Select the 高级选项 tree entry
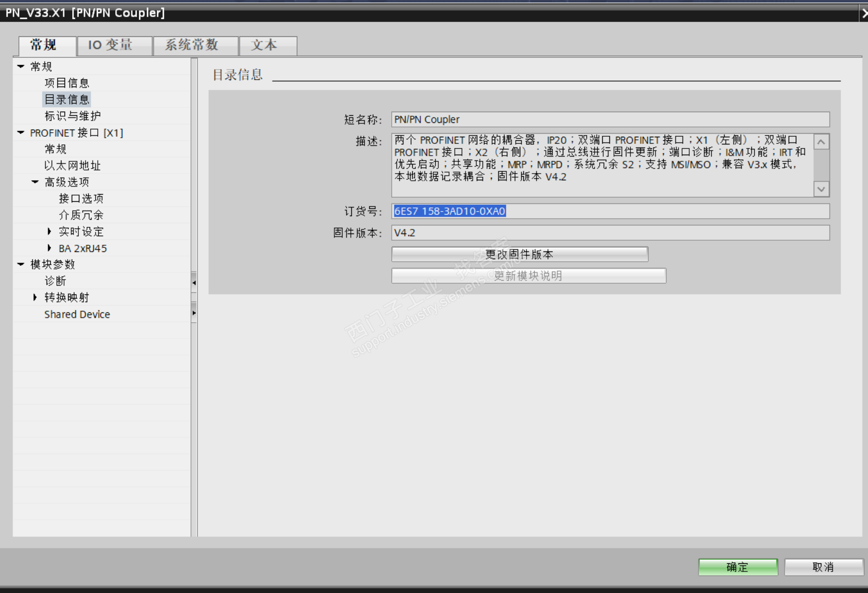The height and width of the screenshot is (593, 868). [67, 182]
